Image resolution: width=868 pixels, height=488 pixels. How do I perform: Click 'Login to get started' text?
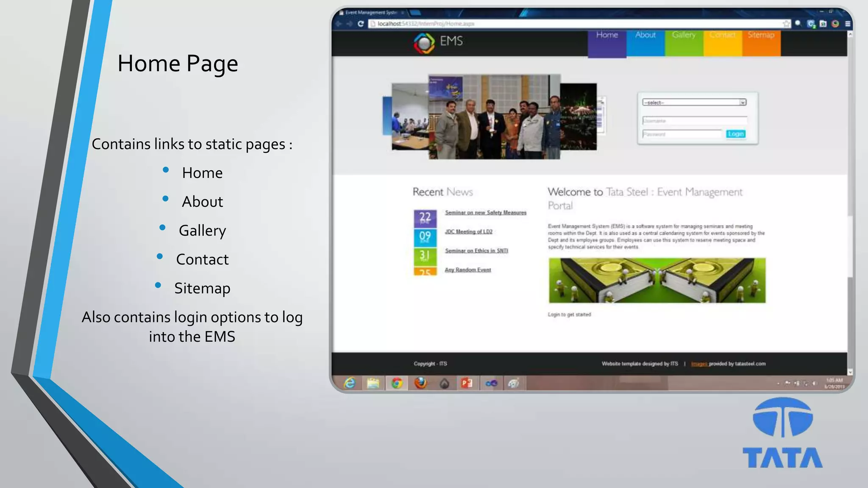[x=569, y=315]
